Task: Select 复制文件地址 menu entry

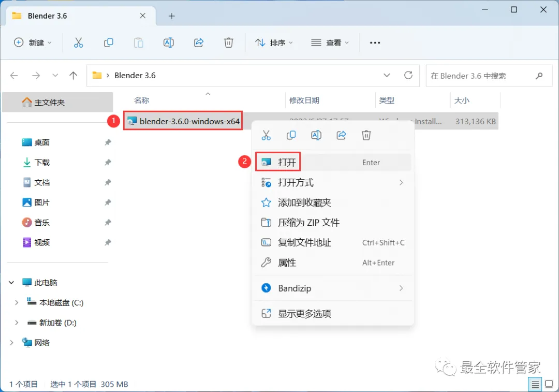Action: [x=333, y=242]
